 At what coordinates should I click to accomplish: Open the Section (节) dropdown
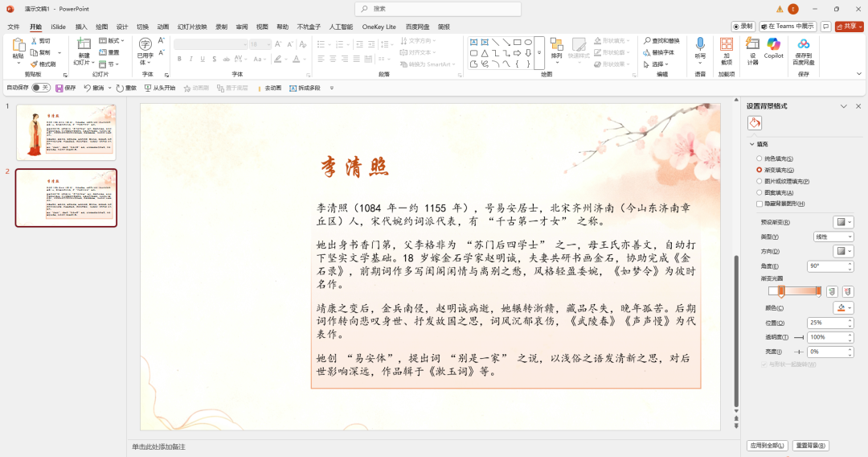[x=108, y=64]
